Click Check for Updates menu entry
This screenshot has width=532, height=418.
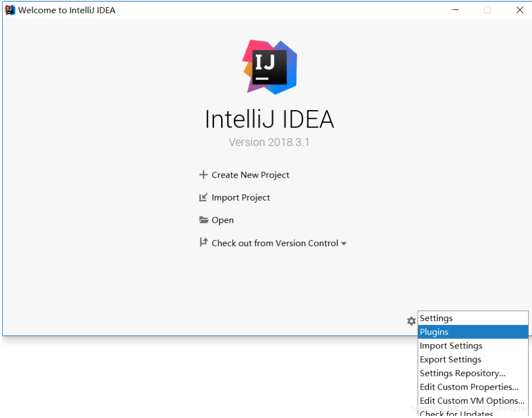pyautogui.click(x=473, y=413)
